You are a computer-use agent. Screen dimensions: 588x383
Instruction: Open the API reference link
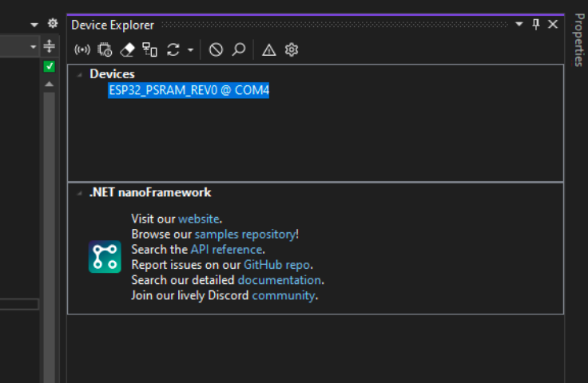(226, 249)
